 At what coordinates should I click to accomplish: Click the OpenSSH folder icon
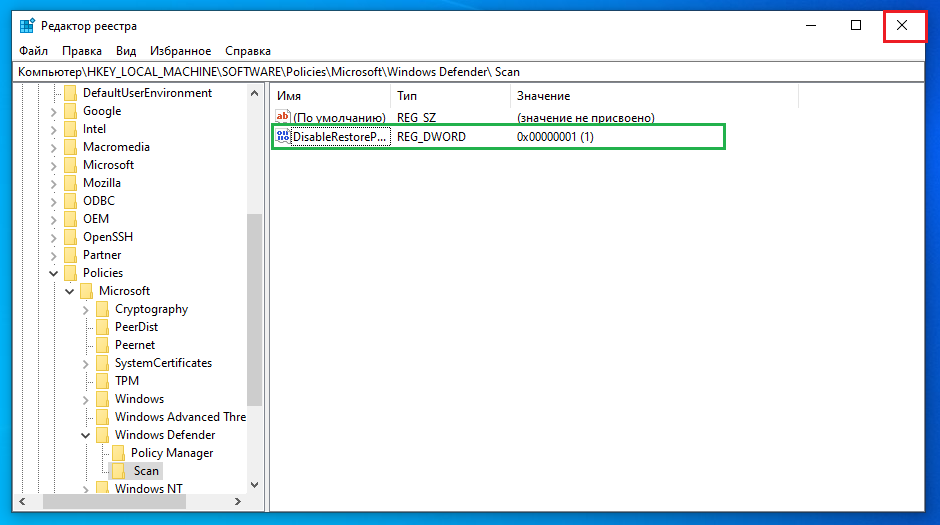coord(70,237)
